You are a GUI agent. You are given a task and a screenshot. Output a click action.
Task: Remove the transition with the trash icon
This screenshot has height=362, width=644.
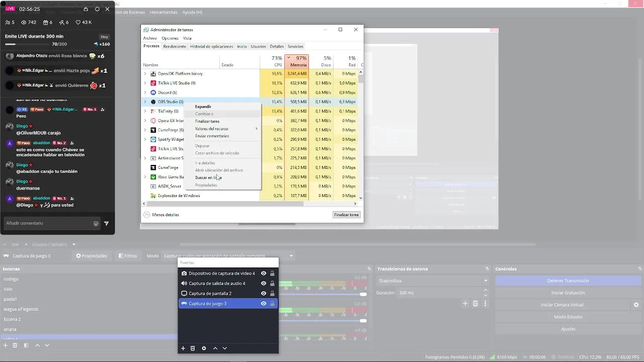475,304
